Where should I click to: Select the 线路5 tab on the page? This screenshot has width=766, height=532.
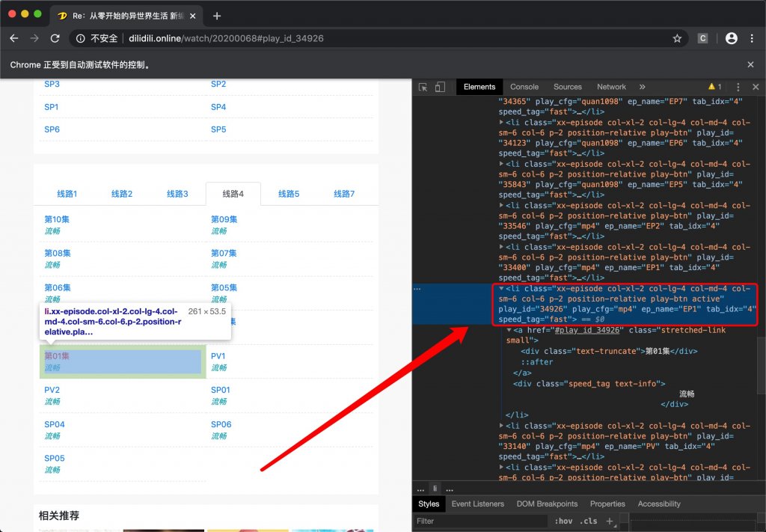coord(289,194)
